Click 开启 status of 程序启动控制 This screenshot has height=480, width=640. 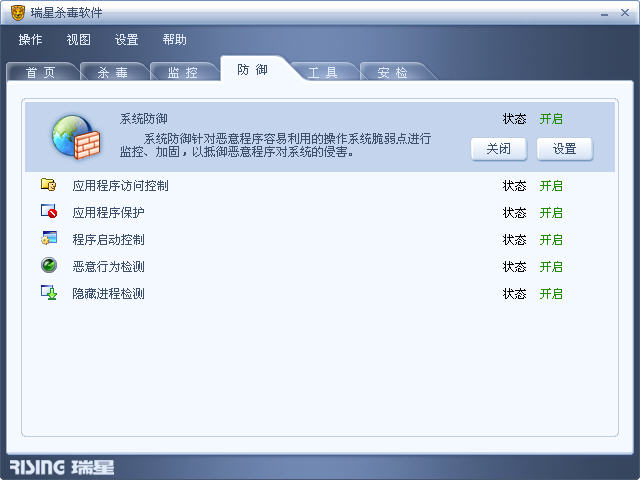(551, 240)
